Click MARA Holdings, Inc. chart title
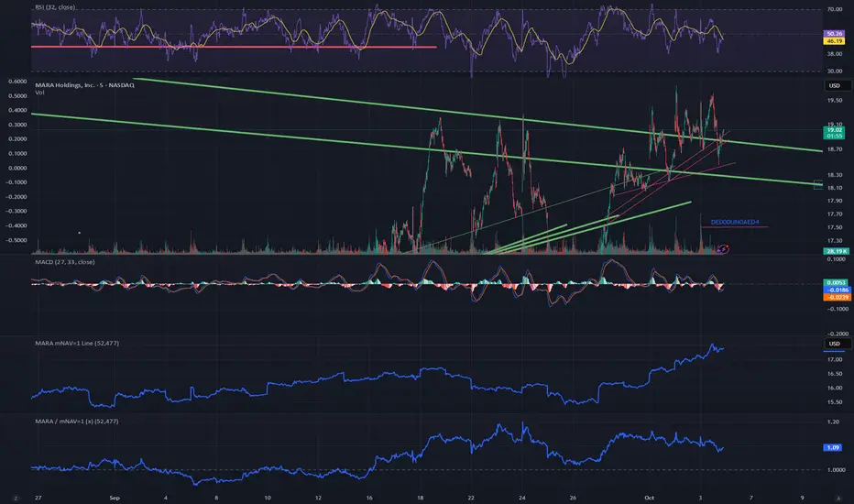The width and height of the screenshot is (854, 504). [84, 85]
